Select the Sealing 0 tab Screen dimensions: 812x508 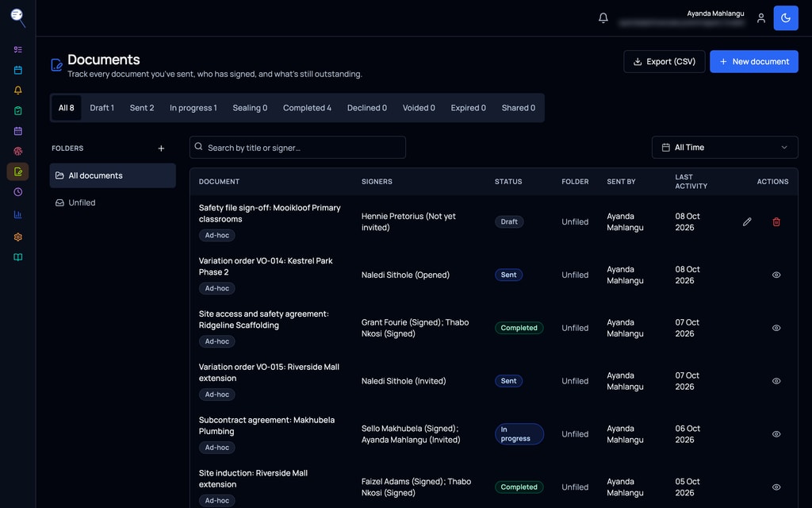click(x=250, y=108)
